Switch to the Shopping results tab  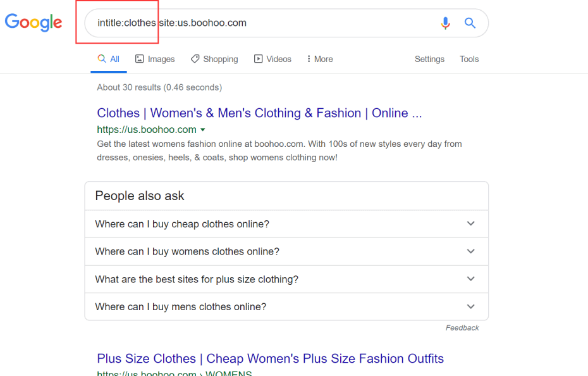click(x=214, y=59)
